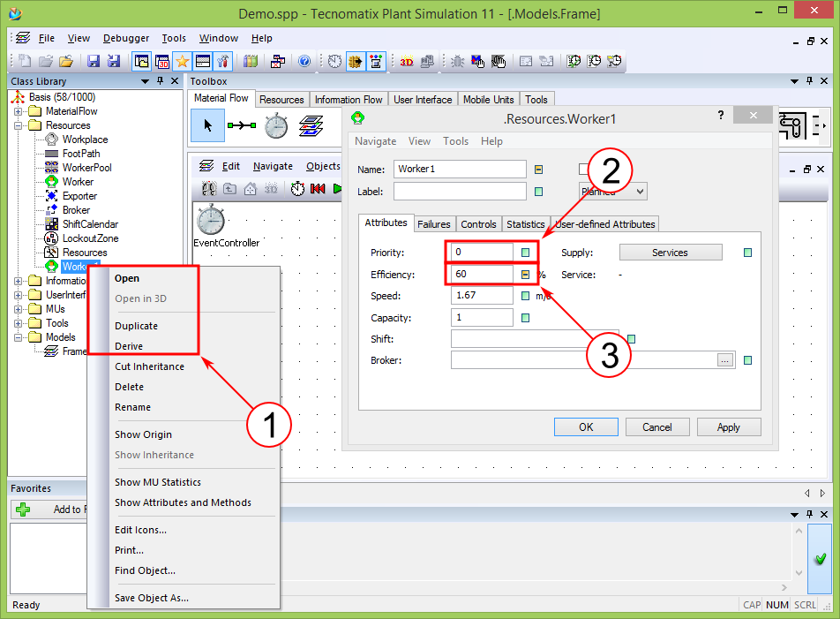This screenshot has width=840, height=619.
Task: Select the Connector tool in Toolbox
Action: 242,125
